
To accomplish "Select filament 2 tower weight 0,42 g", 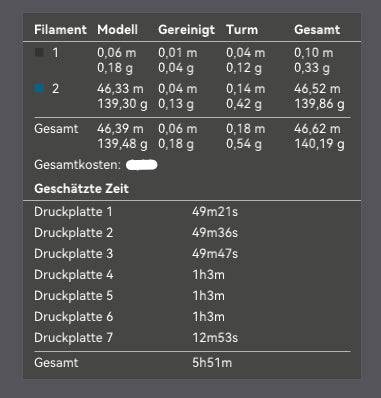I will click(x=244, y=104).
